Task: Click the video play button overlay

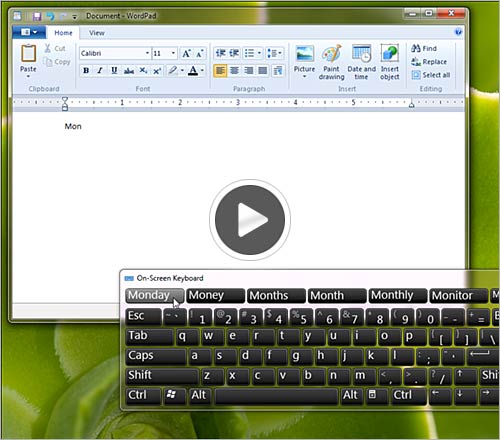Action: click(x=250, y=220)
